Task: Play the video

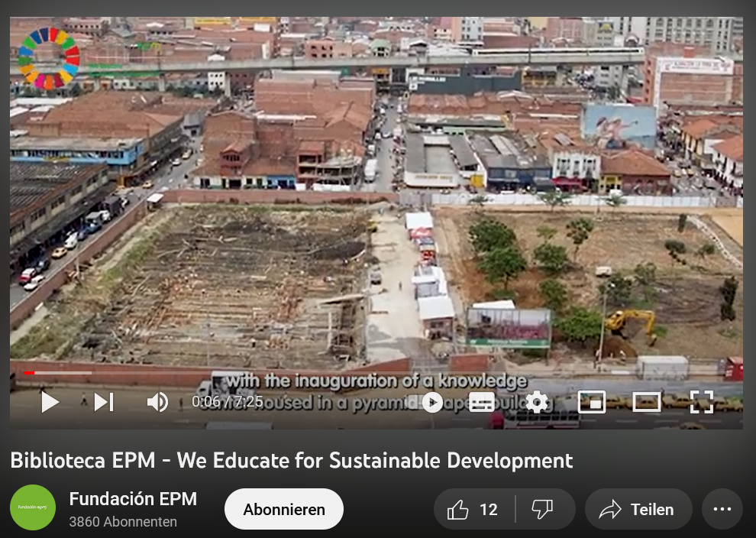Action: click(x=50, y=402)
